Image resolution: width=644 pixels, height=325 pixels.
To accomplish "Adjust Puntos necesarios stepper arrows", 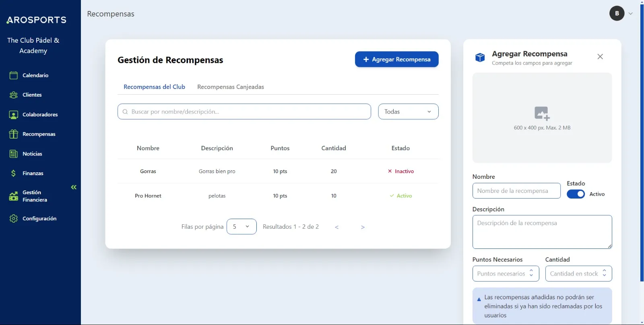I will pyautogui.click(x=531, y=273).
